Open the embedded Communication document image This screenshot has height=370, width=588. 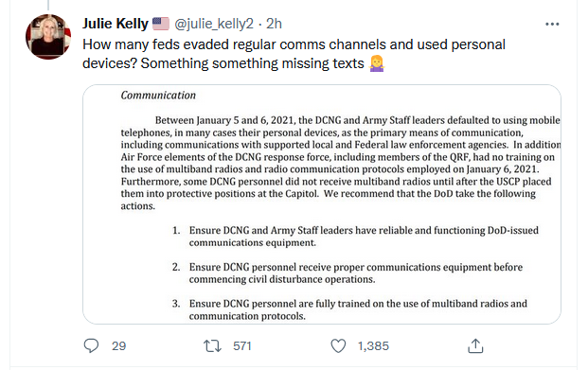(322, 204)
